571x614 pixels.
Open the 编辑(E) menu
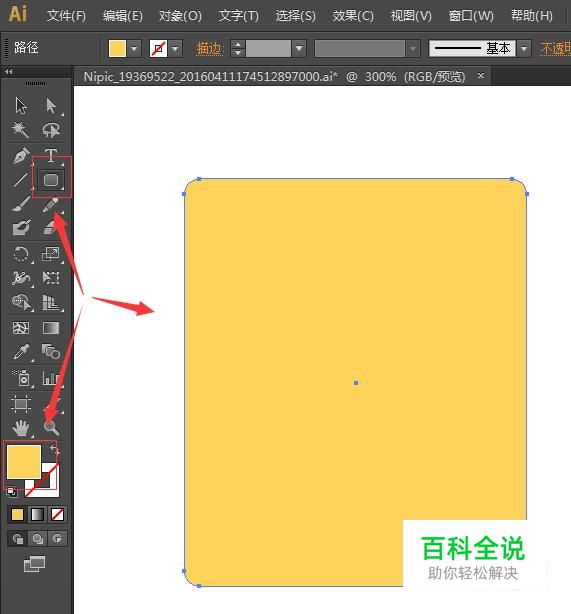click(x=123, y=16)
